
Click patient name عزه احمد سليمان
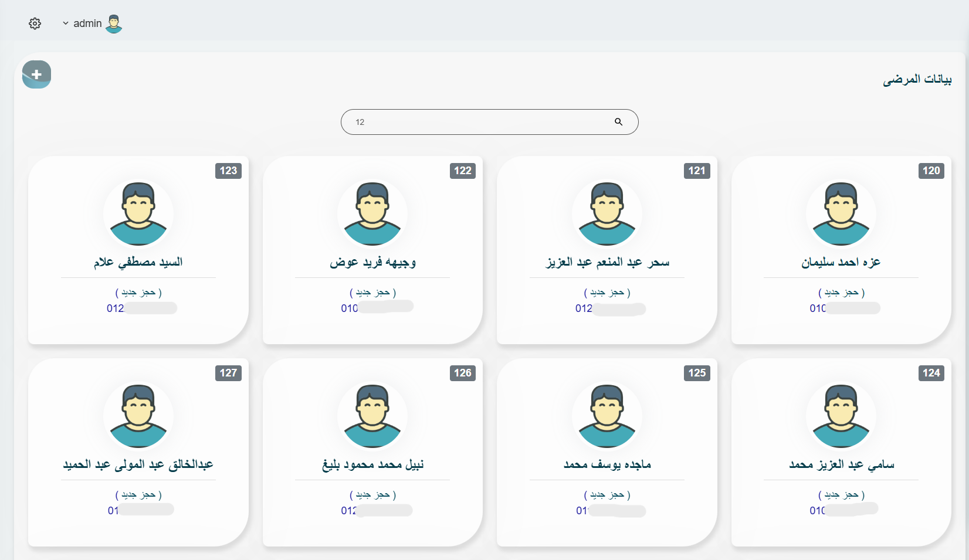841,262
